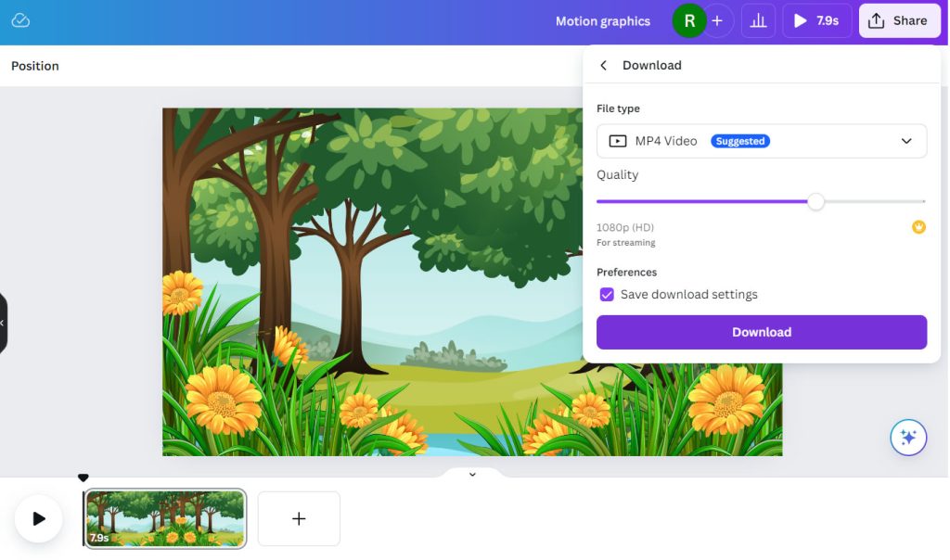
Task: Click the R account avatar
Action: click(x=688, y=19)
